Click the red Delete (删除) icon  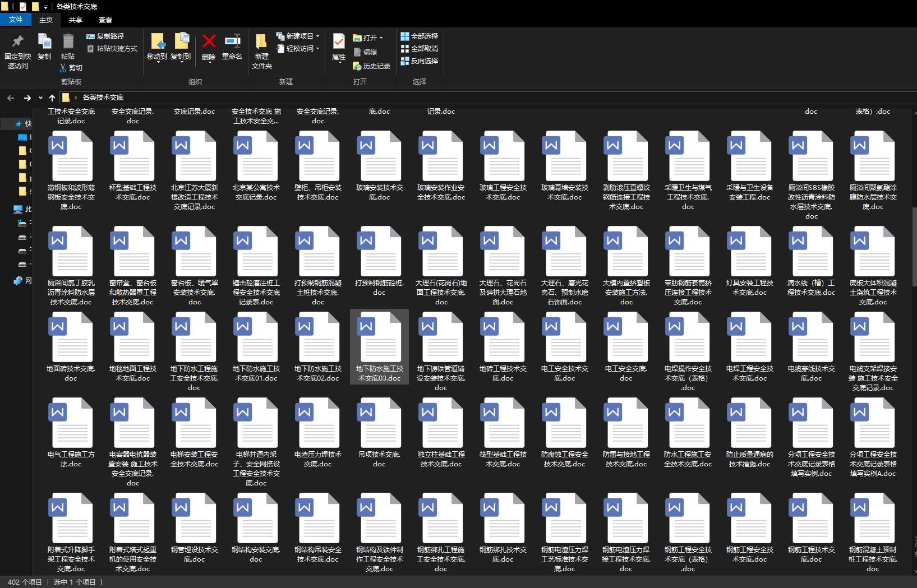(209, 41)
